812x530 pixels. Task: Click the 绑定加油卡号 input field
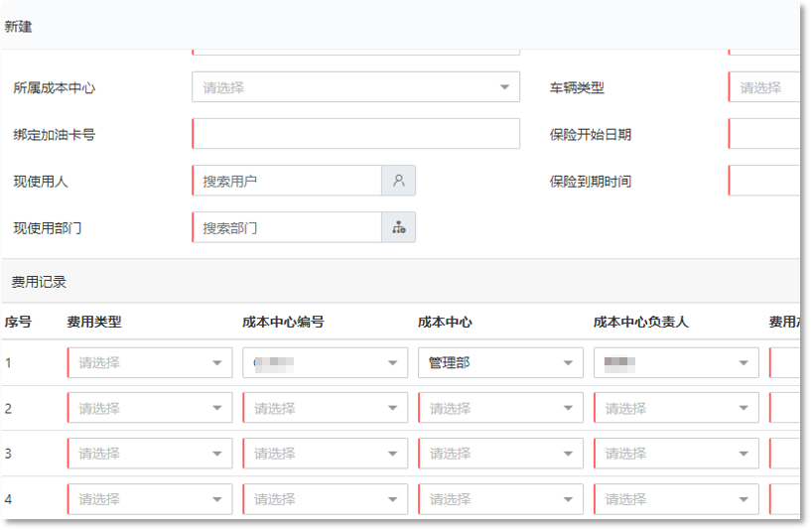tap(355, 134)
